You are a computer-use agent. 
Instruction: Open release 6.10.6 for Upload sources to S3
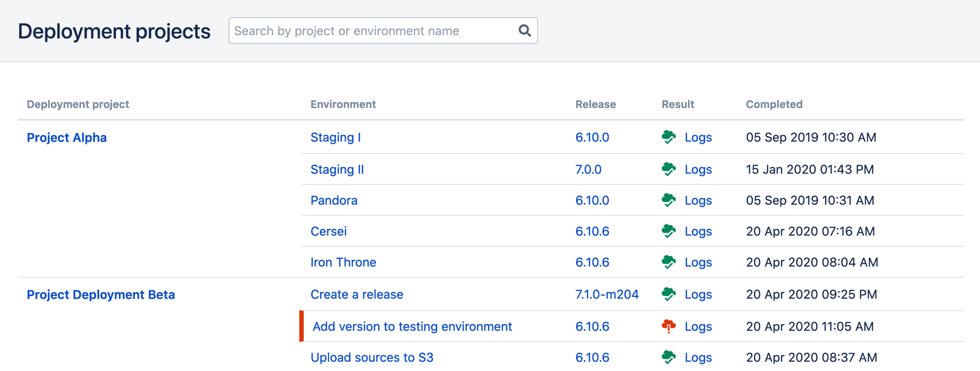pyautogui.click(x=592, y=357)
